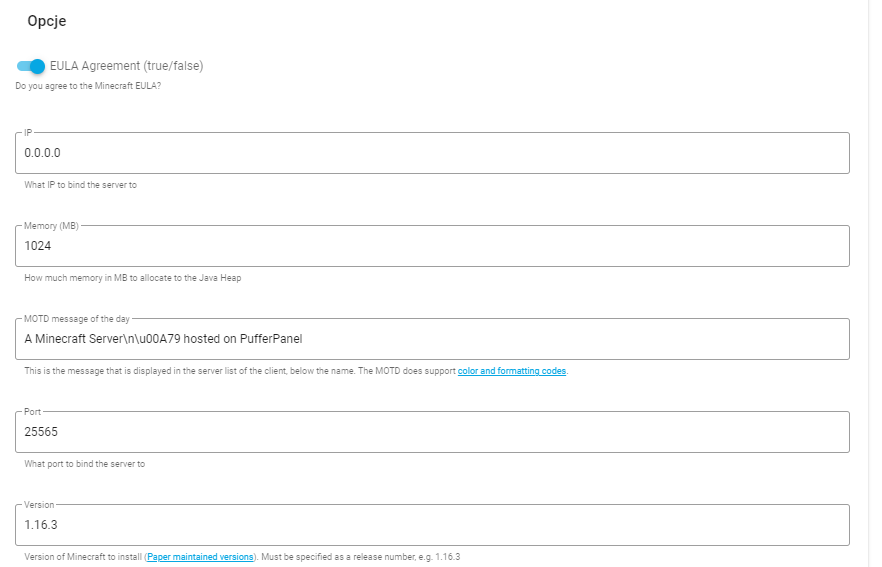Click the small 'Memory (MB)' floating label
Screen dimensions: 882x567
coord(51,226)
